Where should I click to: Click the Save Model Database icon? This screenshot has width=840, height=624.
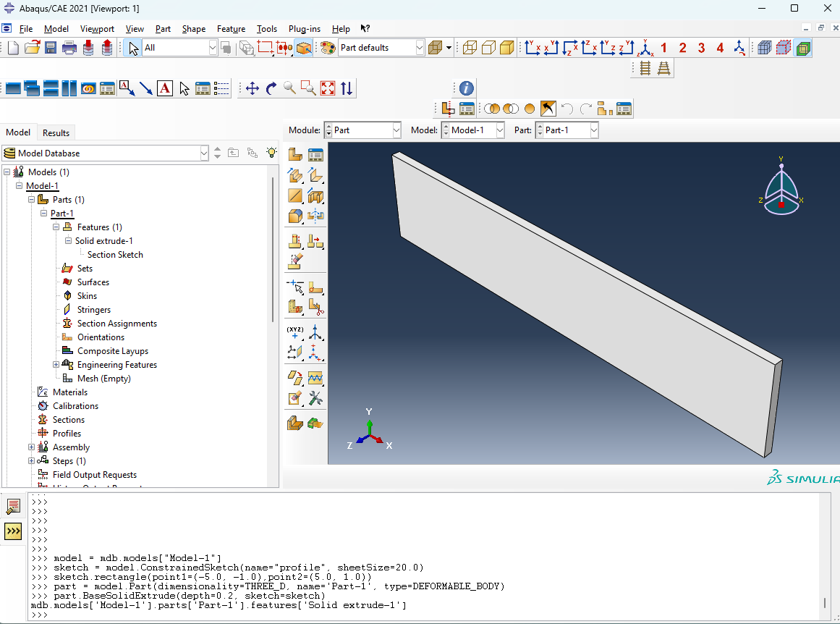pyautogui.click(x=51, y=48)
